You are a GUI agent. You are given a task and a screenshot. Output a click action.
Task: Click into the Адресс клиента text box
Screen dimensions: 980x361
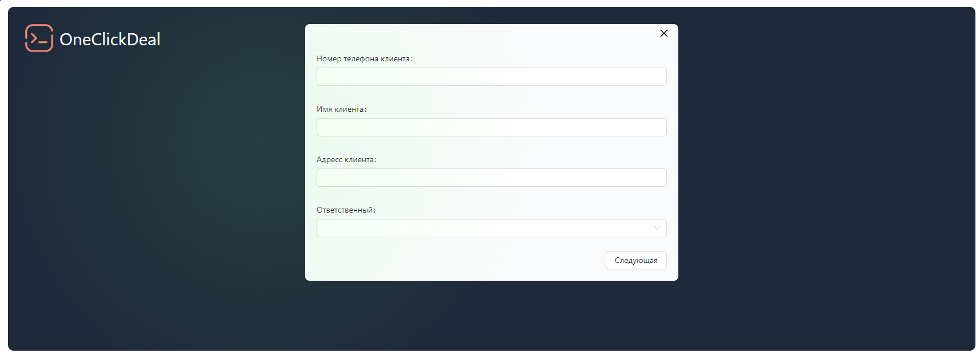tap(491, 178)
